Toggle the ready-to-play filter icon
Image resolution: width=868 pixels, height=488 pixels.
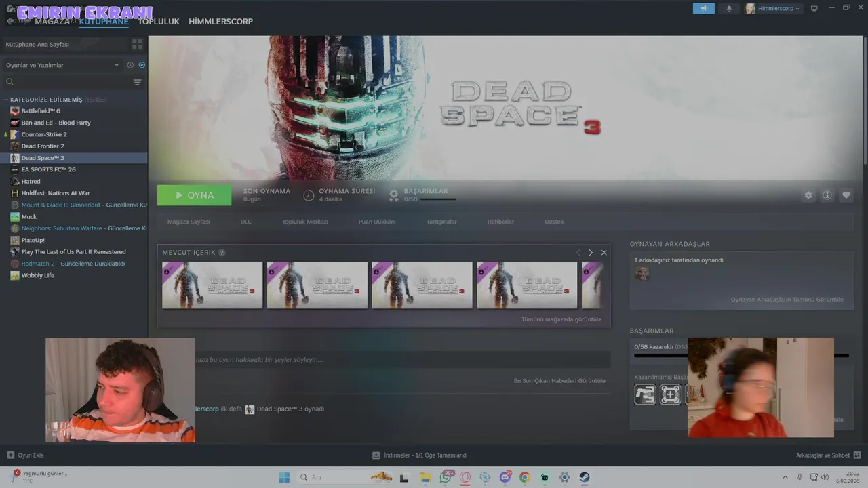pos(142,65)
